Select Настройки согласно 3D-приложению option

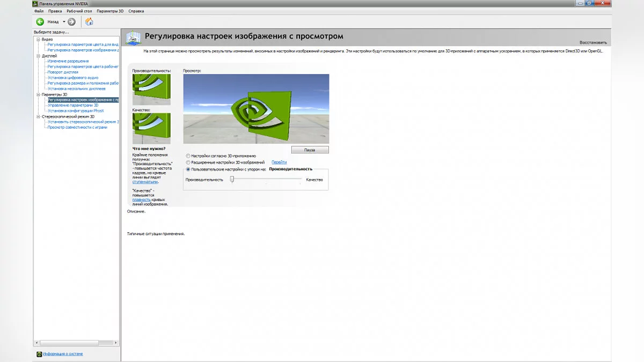click(188, 156)
